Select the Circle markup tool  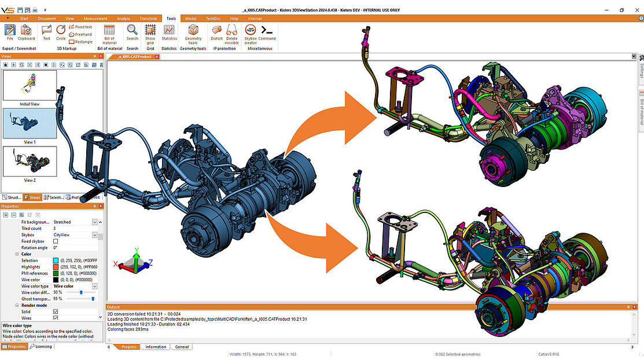(61, 32)
